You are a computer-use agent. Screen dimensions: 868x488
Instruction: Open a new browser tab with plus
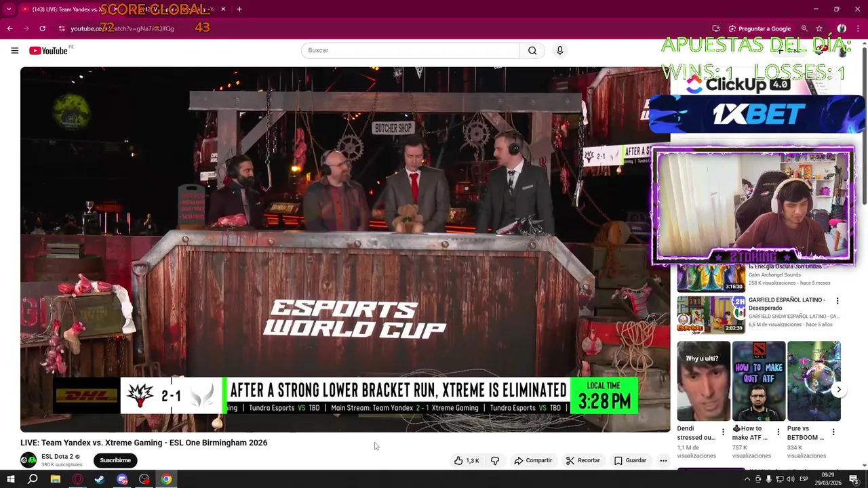point(239,9)
